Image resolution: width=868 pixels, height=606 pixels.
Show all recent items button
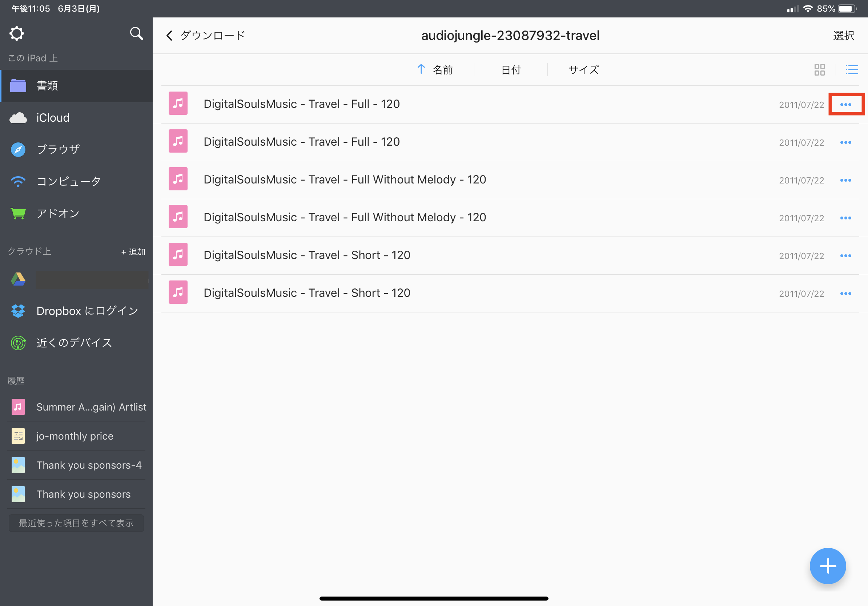76,523
